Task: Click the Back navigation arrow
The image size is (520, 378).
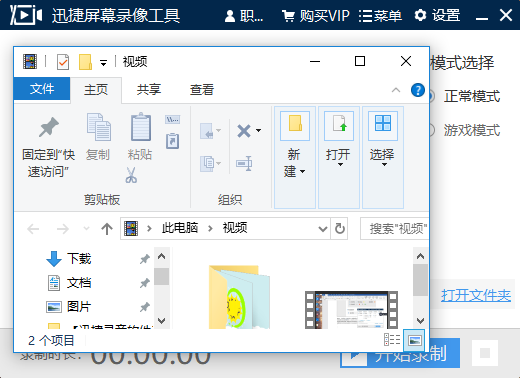Action: 33,229
